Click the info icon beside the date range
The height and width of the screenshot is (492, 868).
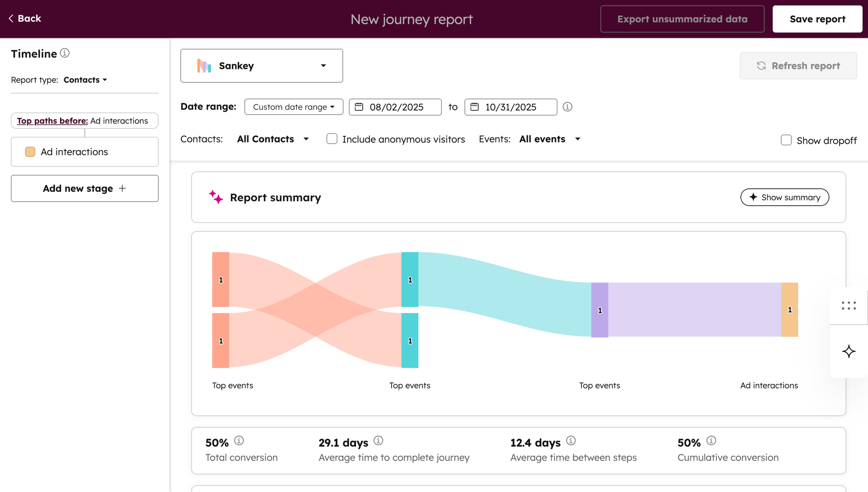point(567,107)
